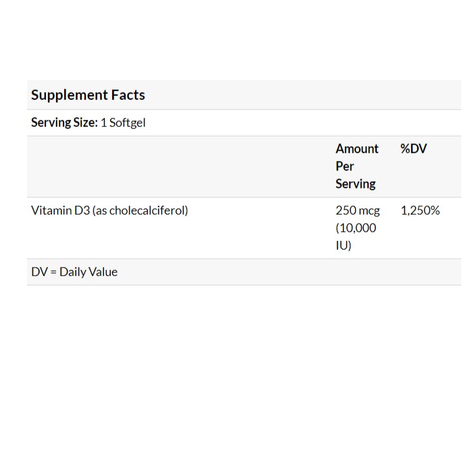
Task: Click the 250 mcg amount
Action: (357, 210)
